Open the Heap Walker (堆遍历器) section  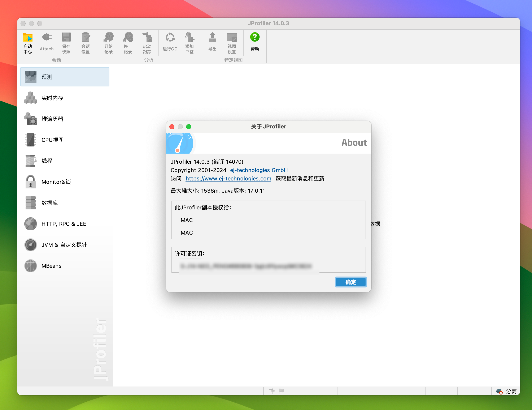[x=65, y=119]
